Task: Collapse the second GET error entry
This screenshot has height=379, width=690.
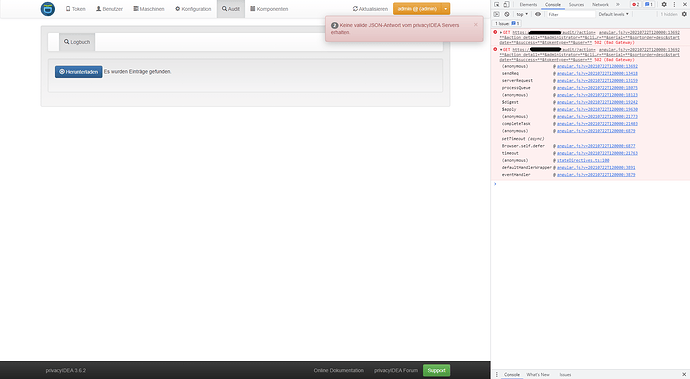Action: (x=501, y=50)
